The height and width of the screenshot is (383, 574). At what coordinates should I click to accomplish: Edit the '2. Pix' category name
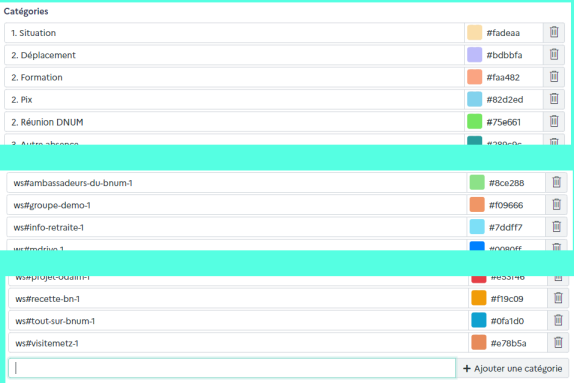[x=234, y=99]
